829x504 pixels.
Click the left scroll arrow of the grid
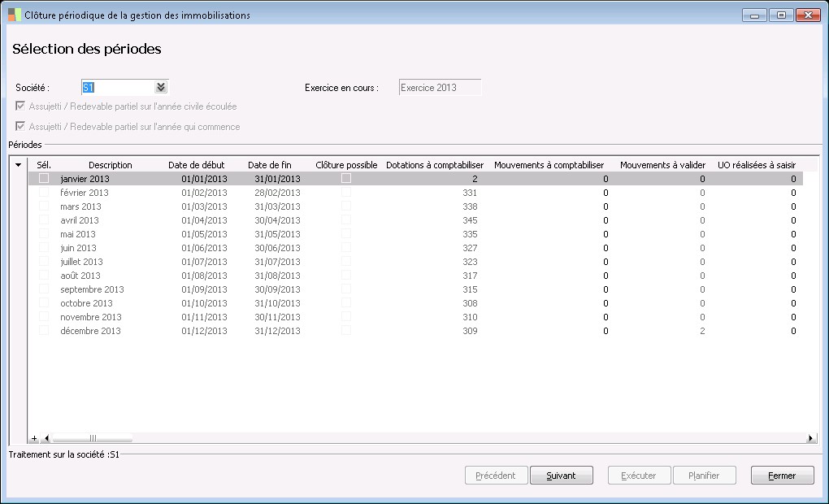(x=46, y=438)
